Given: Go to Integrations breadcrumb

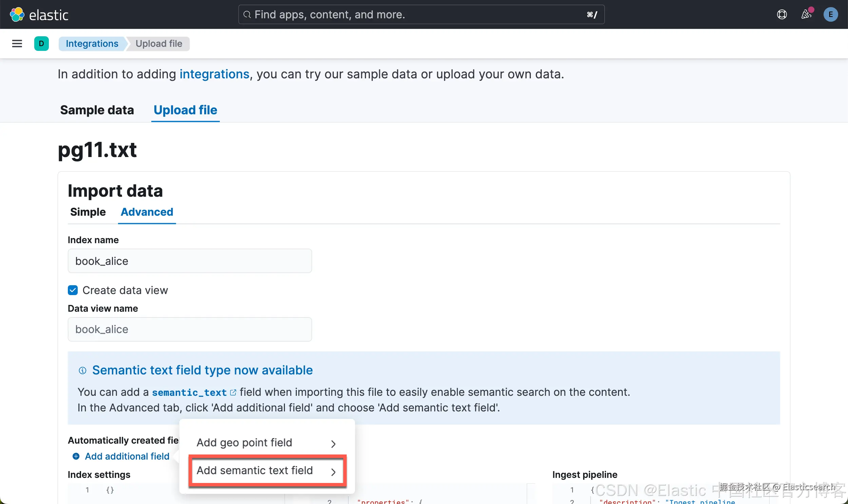Looking at the screenshot, I should (92, 43).
